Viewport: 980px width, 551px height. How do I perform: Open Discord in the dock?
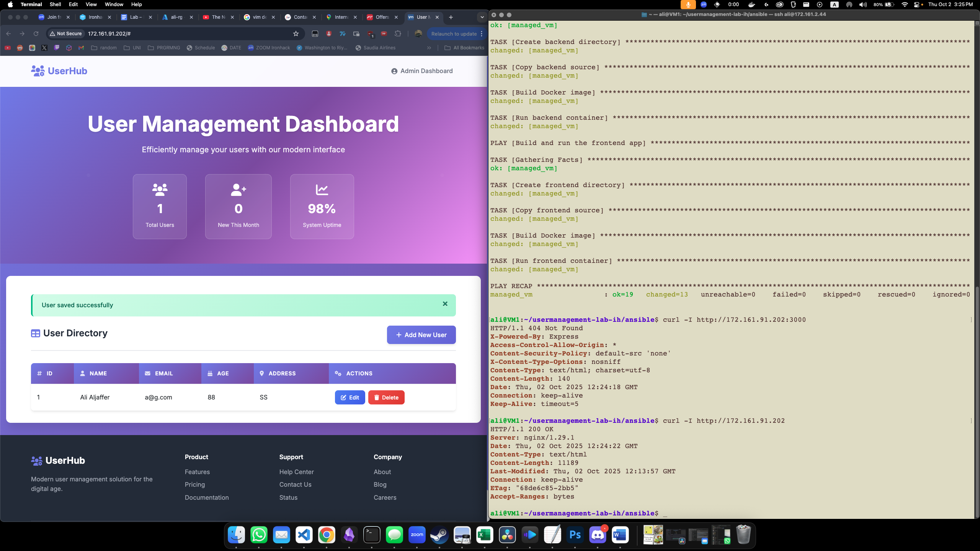598,535
